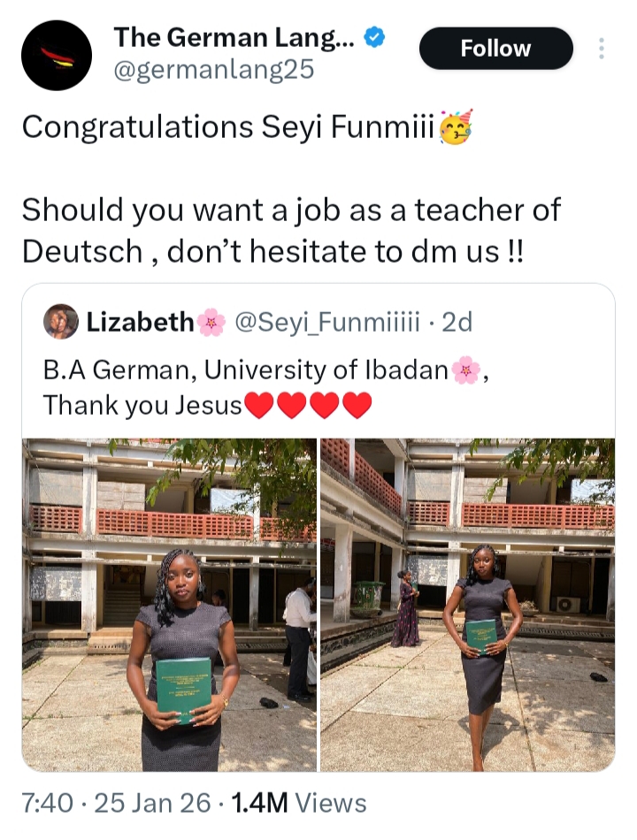This screenshot has width=637, height=840.
Task: Tap the partying face emoji
Action: (x=457, y=127)
